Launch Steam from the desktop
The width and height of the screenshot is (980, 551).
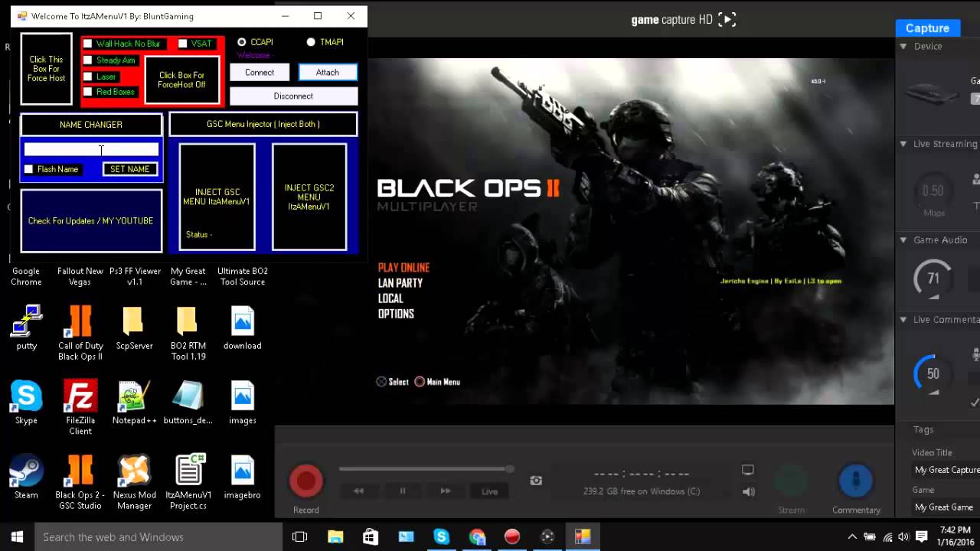26,477
